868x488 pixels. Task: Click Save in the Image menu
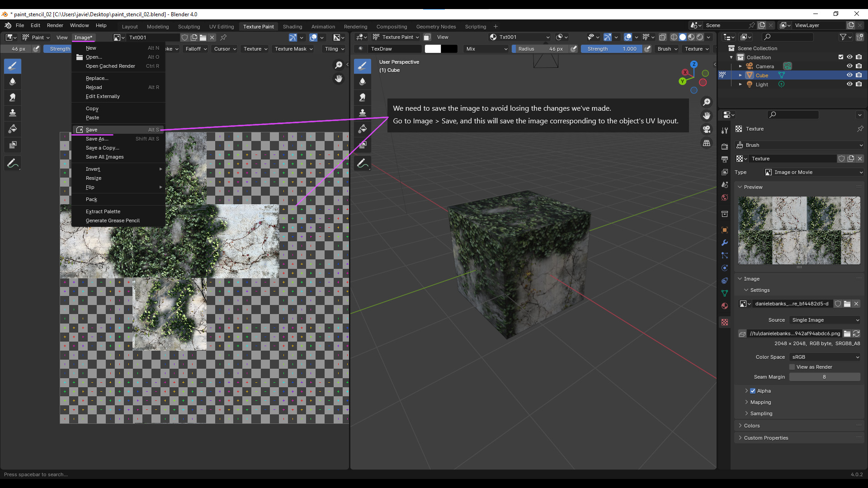[118, 130]
